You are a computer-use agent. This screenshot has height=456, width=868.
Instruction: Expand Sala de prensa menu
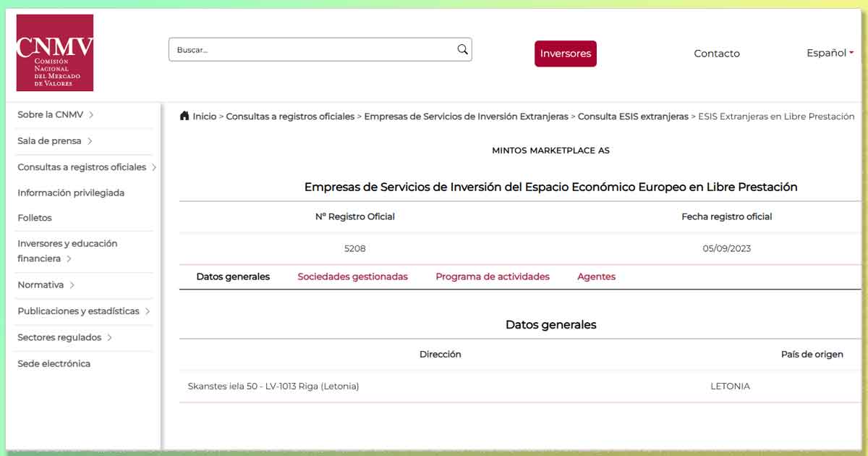55,140
